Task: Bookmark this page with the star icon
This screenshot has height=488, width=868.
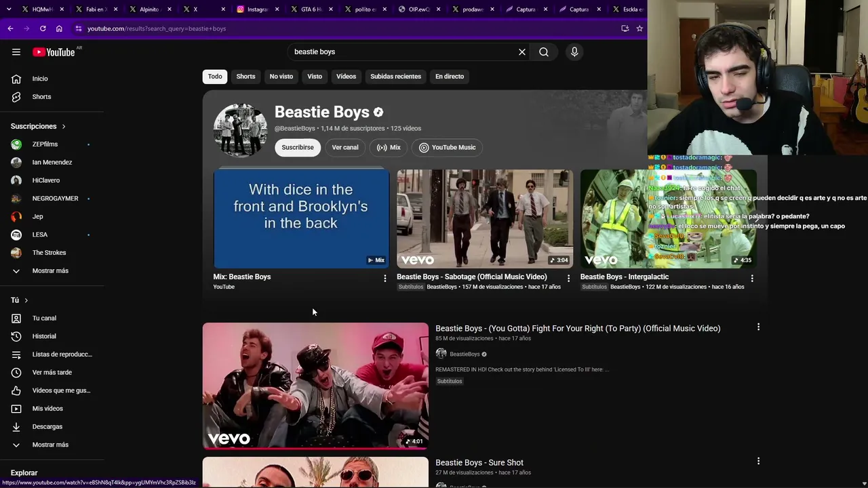Action: point(639,28)
